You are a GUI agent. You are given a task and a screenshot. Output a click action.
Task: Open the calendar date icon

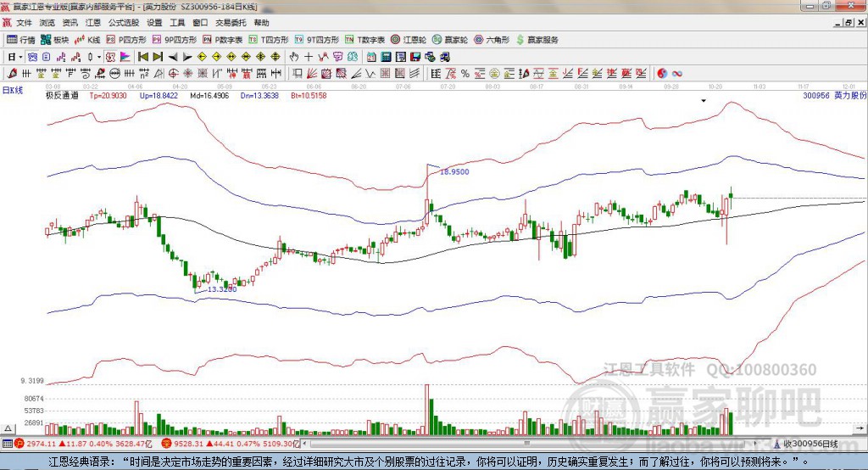pyautogui.click(x=371, y=57)
